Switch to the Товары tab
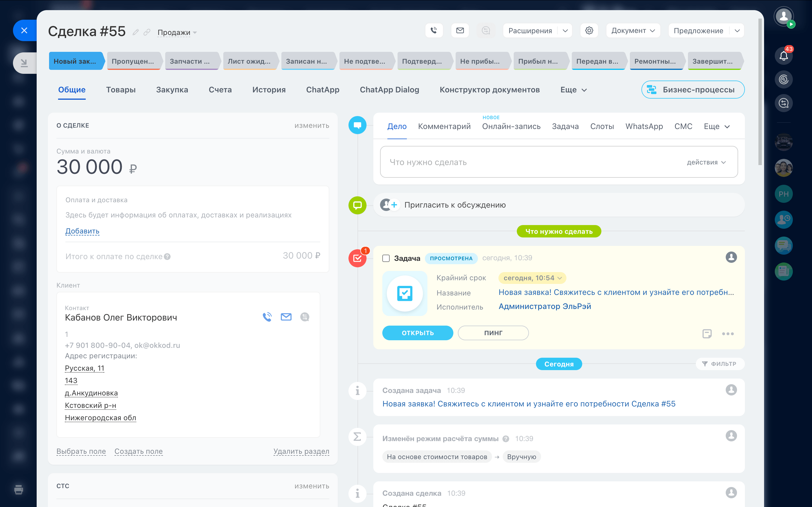812x507 pixels. point(121,90)
